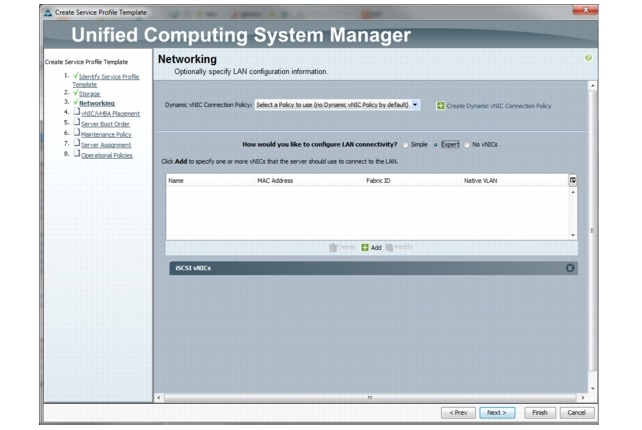
Task: Go to Identify Service Profile Template step
Action: 106,80
